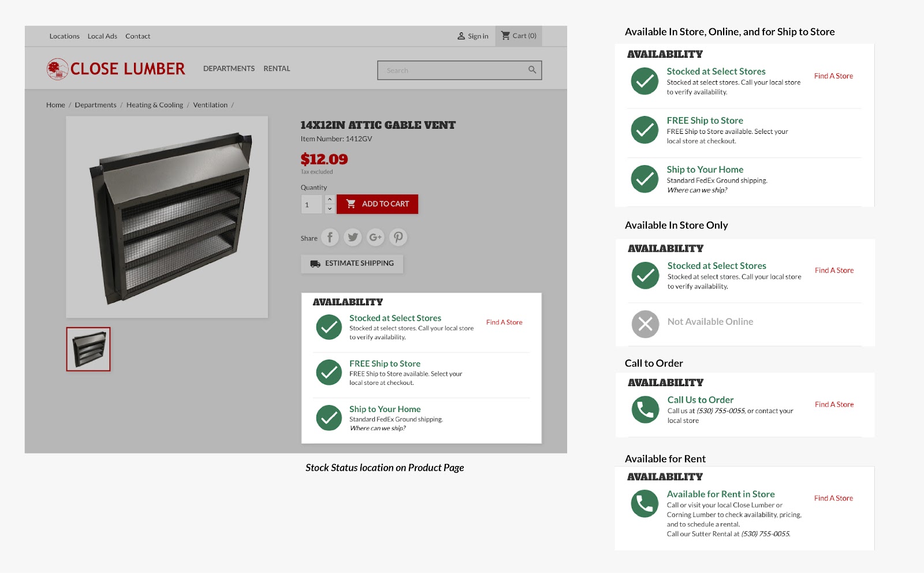
Task: Click product page Stocked at Select Stores checkmark
Action: (329, 327)
